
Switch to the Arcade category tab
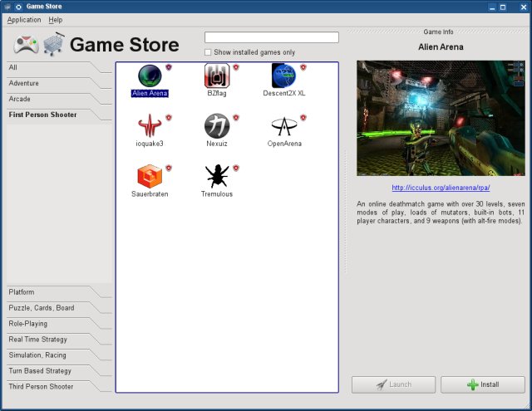click(x=59, y=99)
